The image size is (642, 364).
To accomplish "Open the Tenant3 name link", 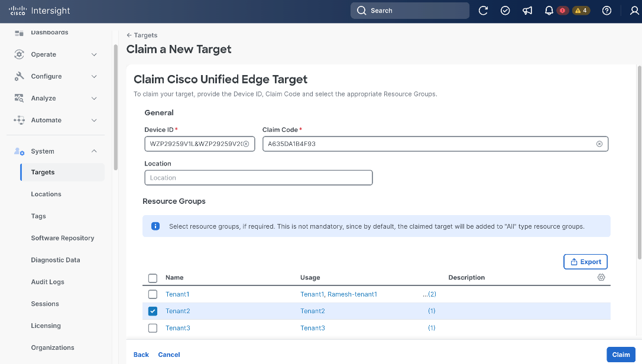I will tap(178, 328).
